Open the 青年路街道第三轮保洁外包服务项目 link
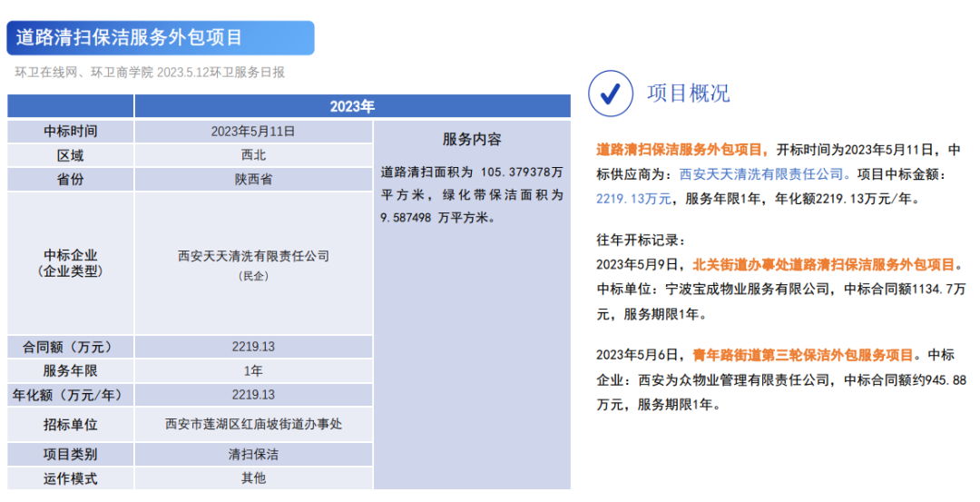The height and width of the screenshot is (502, 980). point(803,355)
